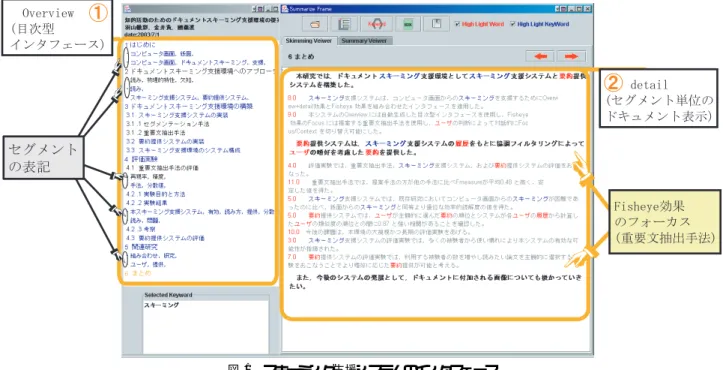Select section '2 ドキュメントスキーミング支援環境へのアプローチ'
The height and width of the screenshot is (370, 723).
200,72
